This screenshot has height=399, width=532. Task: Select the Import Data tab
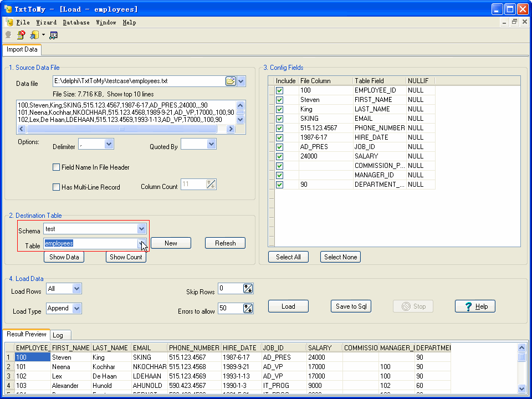coord(22,49)
